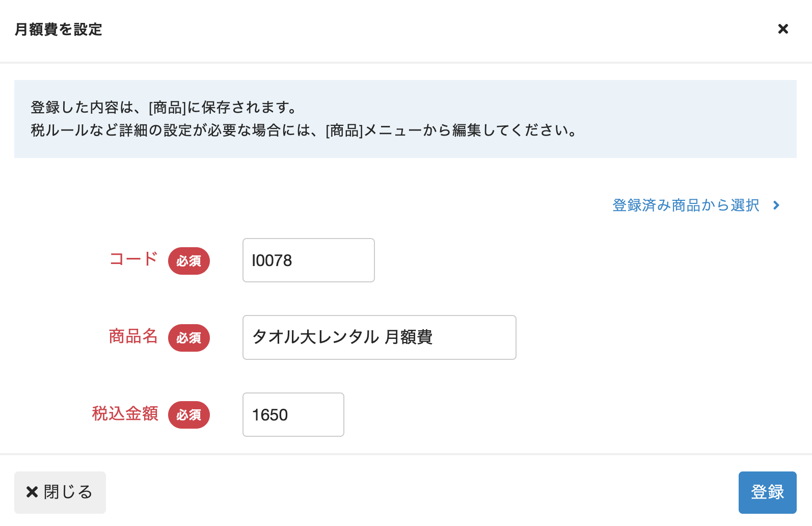Click the 必須 badge next to コード
812x526 pixels.
coord(189,261)
